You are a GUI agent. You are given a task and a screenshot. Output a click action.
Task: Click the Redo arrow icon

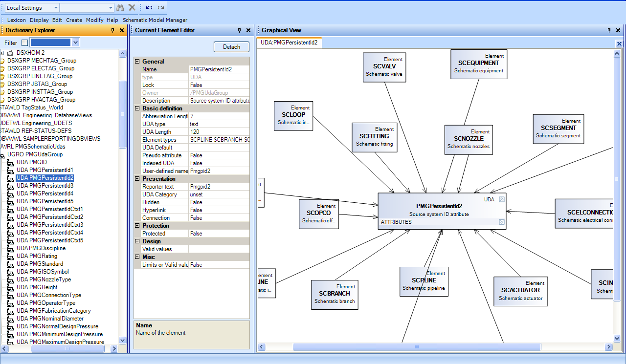(x=161, y=8)
